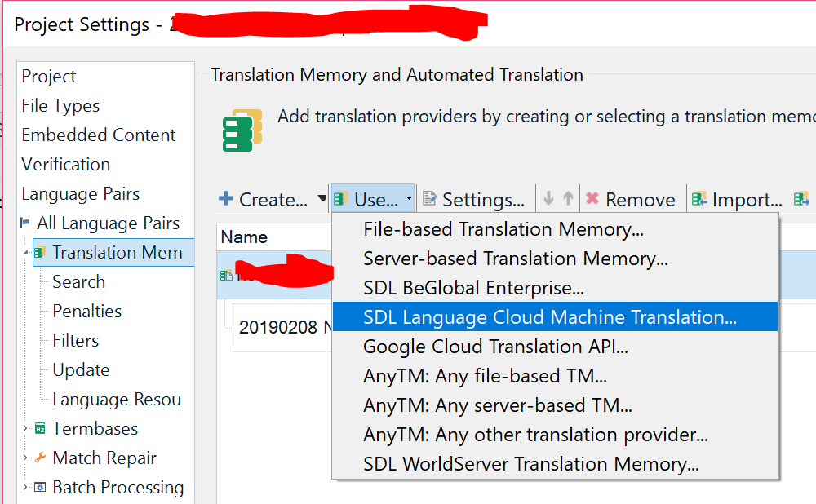Click the Termbases Az icon

(40, 429)
